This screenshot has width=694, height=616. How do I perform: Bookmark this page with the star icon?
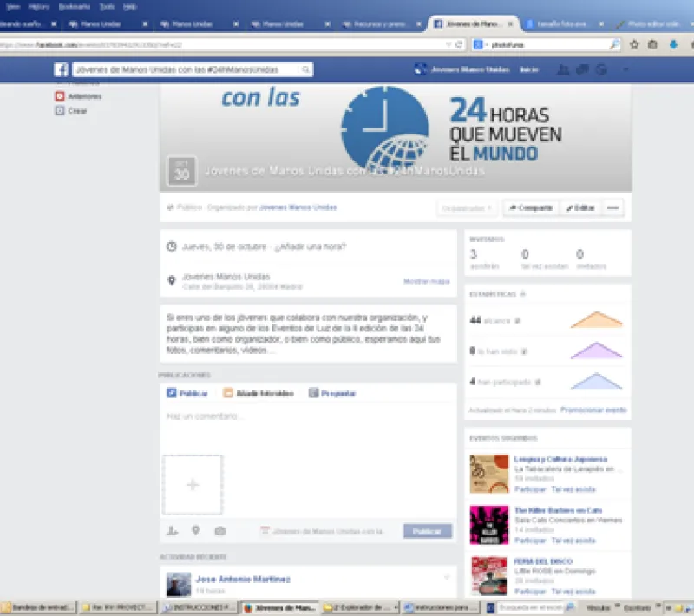click(x=634, y=44)
